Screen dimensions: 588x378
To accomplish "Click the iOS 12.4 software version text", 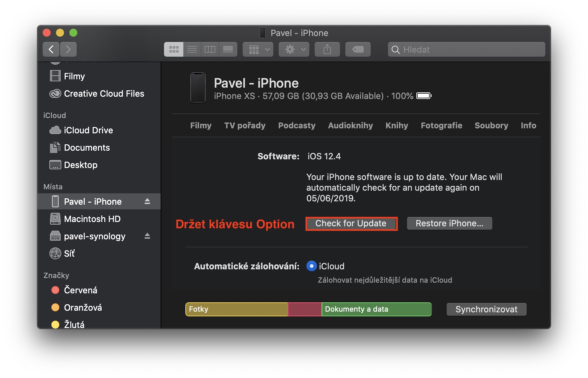I will coord(324,156).
